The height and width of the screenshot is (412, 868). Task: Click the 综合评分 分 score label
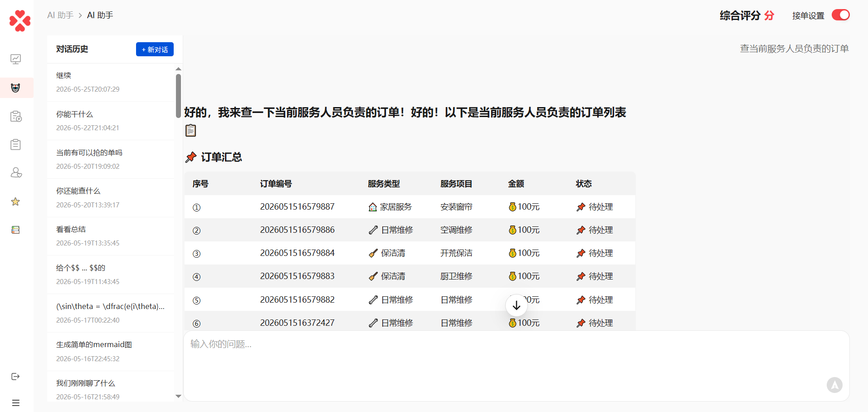(x=746, y=15)
